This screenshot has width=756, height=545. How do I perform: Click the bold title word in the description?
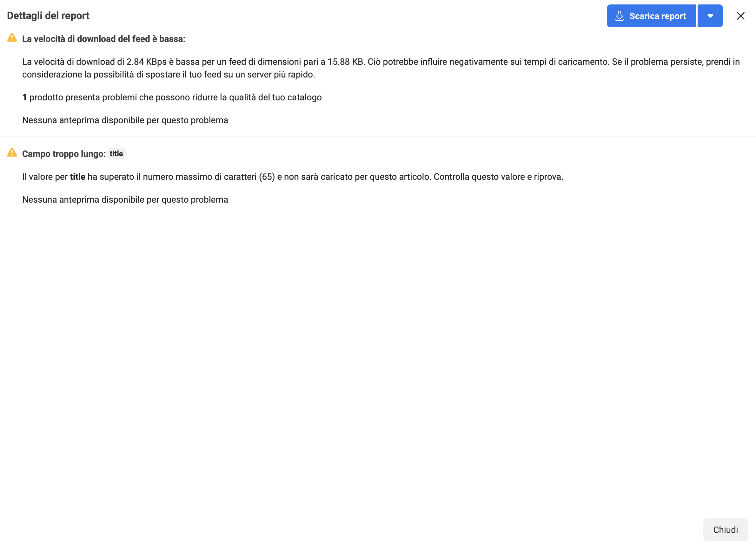77,177
